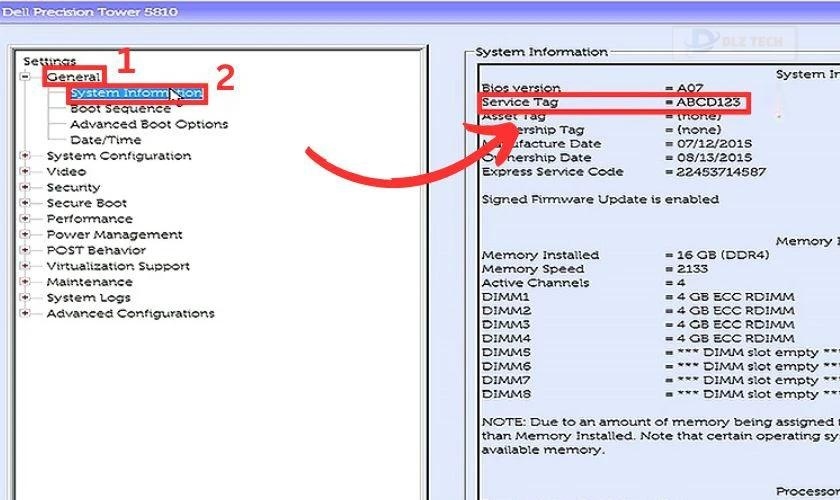Click Express Service Code 22453714587
The height and width of the screenshot is (500, 840).
tap(721, 171)
